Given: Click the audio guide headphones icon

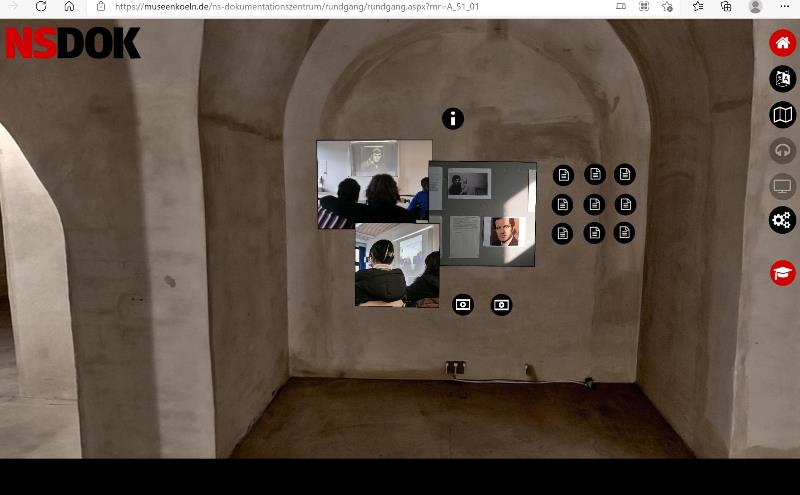Looking at the screenshot, I should tap(782, 150).
